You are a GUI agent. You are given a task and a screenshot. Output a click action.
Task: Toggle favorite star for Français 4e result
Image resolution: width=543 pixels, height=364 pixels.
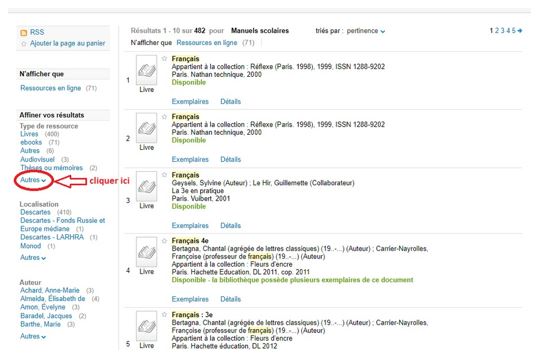click(164, 241)
